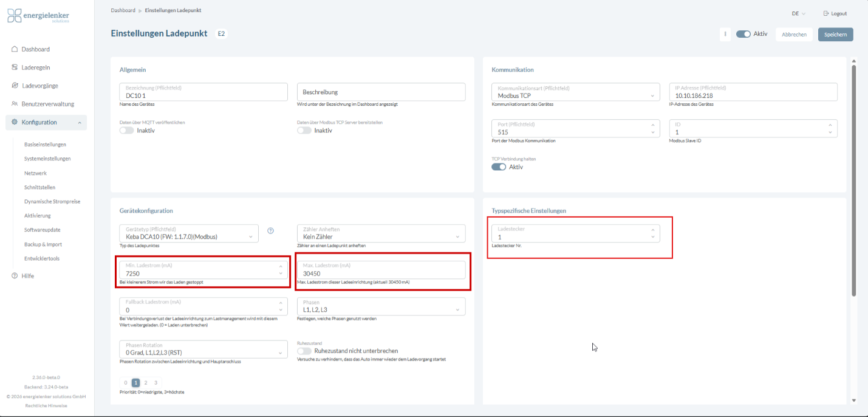This screenshot has height=417, width=868.
Task: Click the Max. Ladestrom input field
Action: (x=381, y=270)
